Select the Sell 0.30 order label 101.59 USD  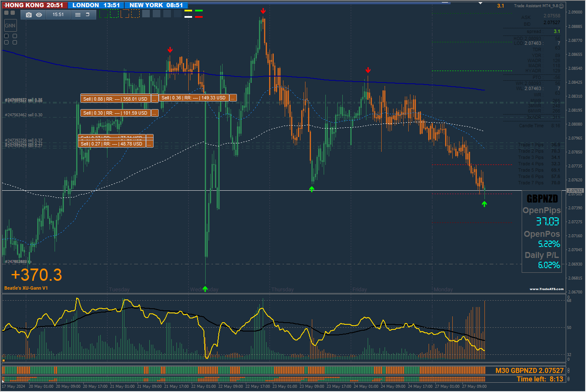116,113
